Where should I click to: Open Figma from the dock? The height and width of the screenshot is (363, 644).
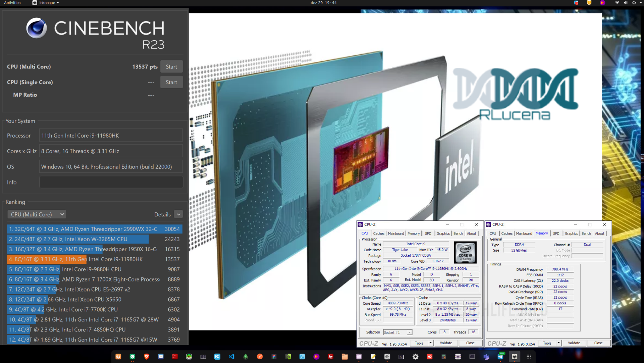274,357
